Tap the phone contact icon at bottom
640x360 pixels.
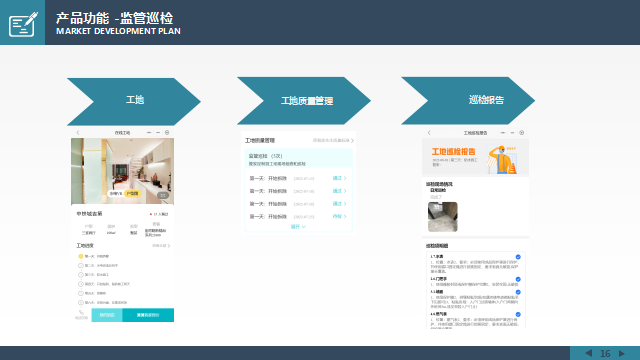81,314
